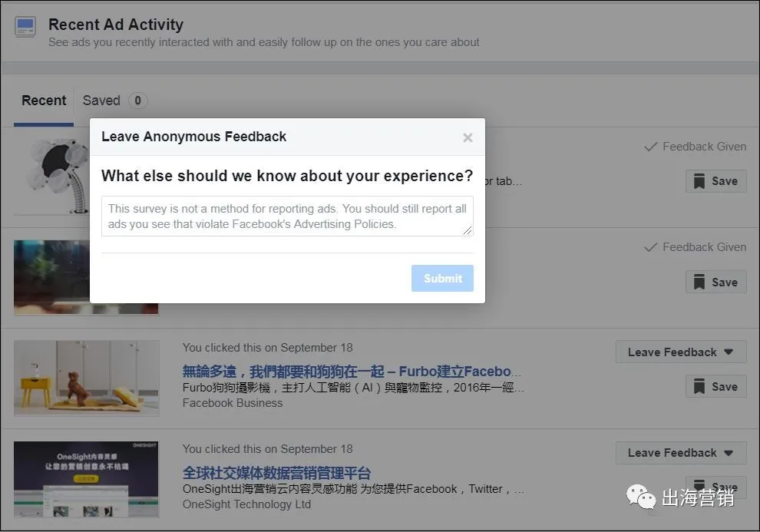The width and height of the screenshot is (760, 532).
Task: Click bookmark icon on first ad Save button
Action: 699,181
